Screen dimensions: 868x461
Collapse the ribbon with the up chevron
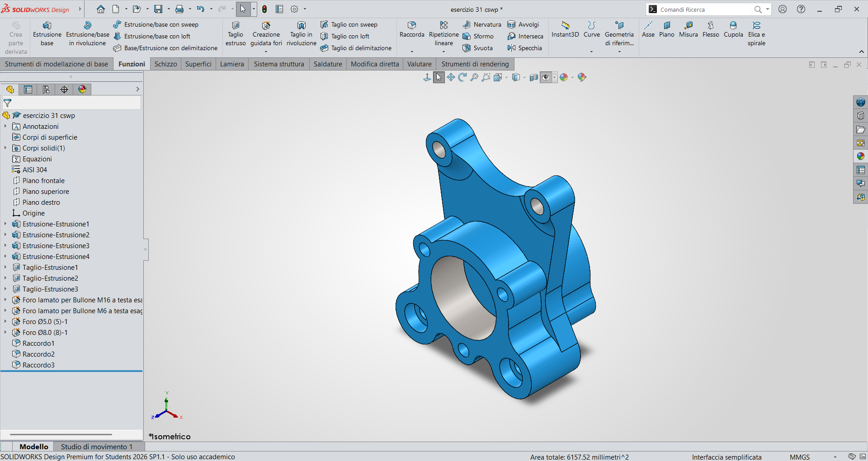[x=861, y=52]
